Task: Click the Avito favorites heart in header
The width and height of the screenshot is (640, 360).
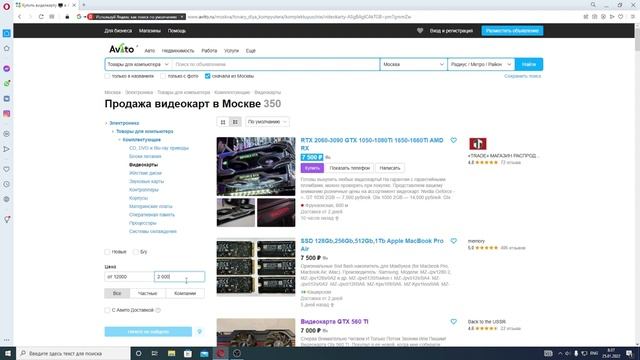Action: pyautogui.click(x=420, y=31)
